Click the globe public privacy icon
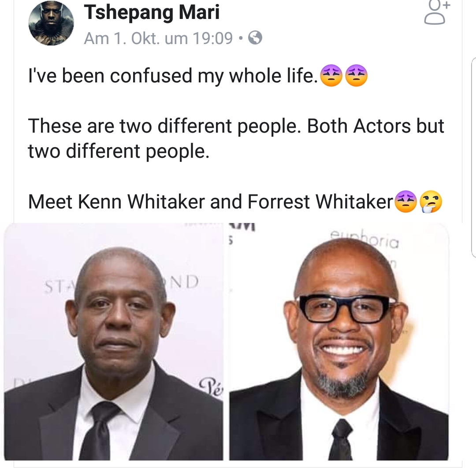The height and width of the screenshot is (468, 476). pyautogui.click(x=255, y=39)
